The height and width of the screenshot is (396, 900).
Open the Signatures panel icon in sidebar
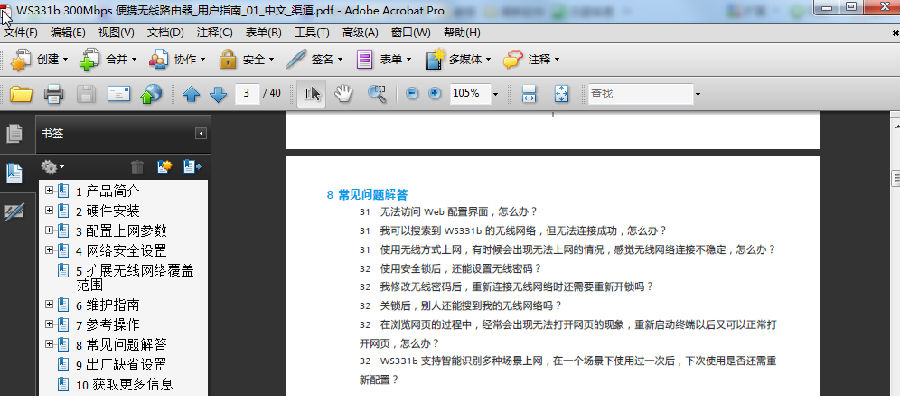14,212
